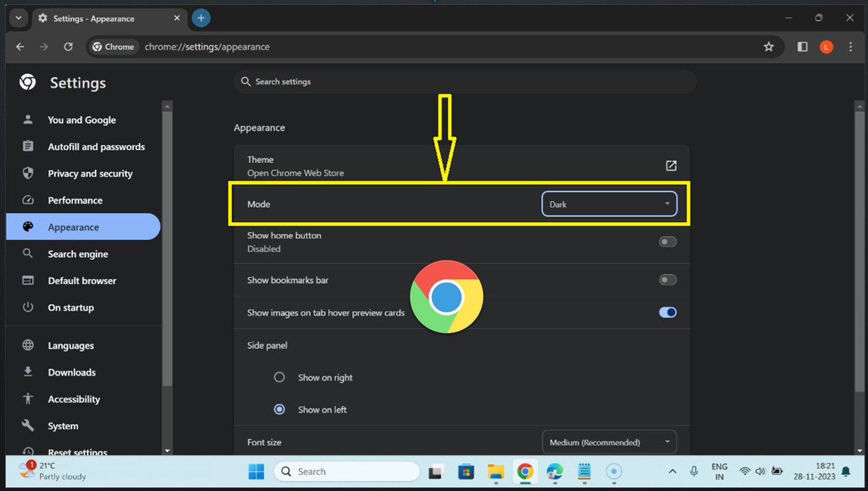Open On startup settings section

(x=71, y=308)
